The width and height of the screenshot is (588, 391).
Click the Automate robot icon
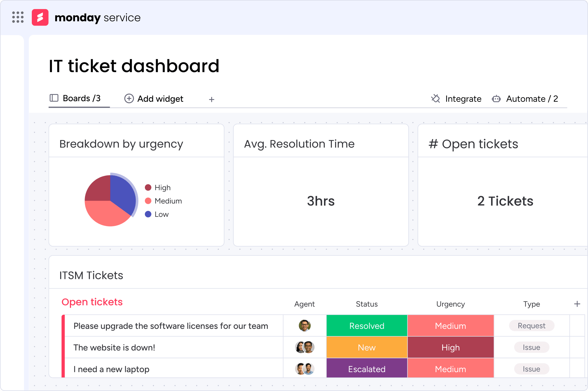pyautogui.click(x=496, y=99)
